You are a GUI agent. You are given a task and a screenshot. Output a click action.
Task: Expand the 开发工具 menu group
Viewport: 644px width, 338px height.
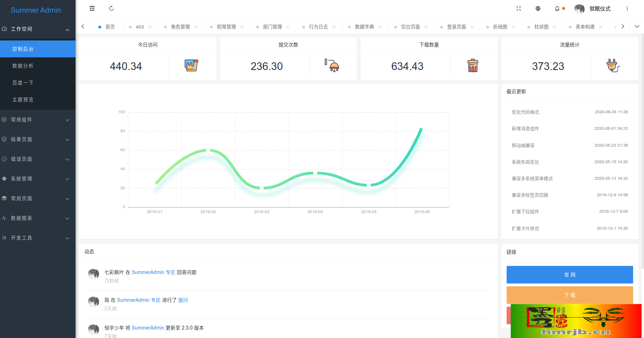coord(38,238)
